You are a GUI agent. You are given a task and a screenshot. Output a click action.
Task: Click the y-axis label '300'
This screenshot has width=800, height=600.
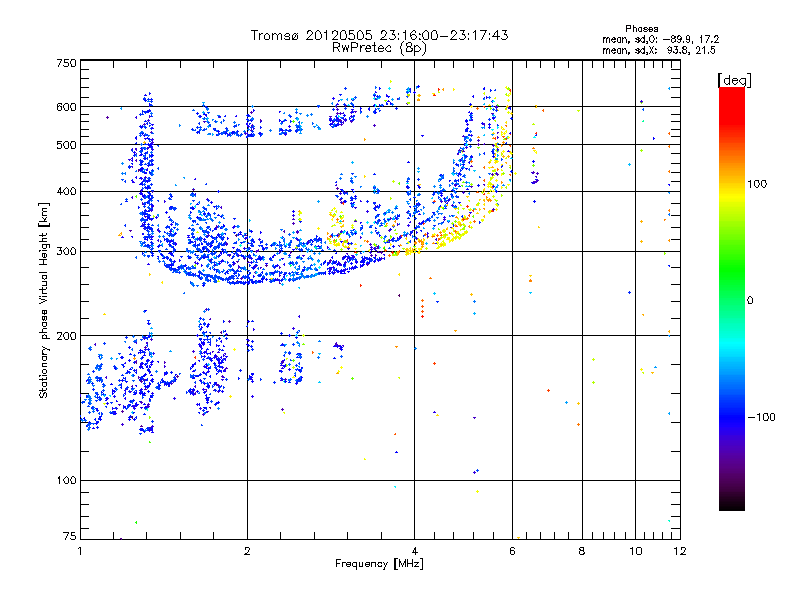coord(66,252)
